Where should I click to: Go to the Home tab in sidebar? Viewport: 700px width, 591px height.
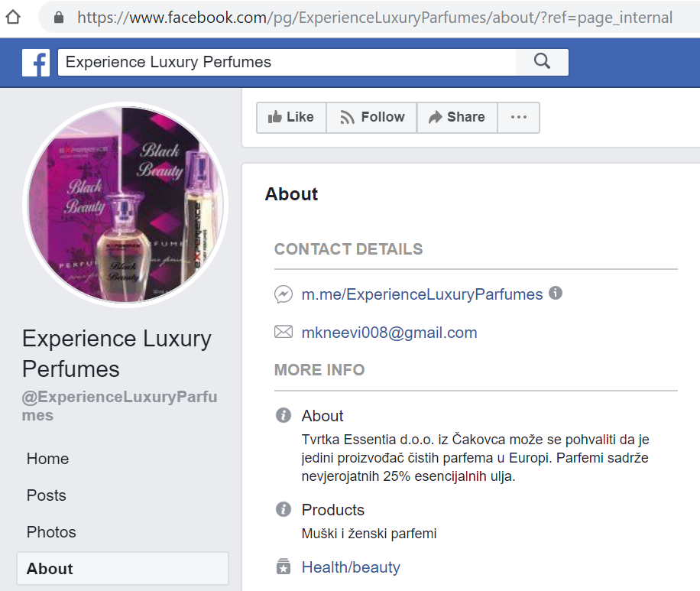[47, 459]
